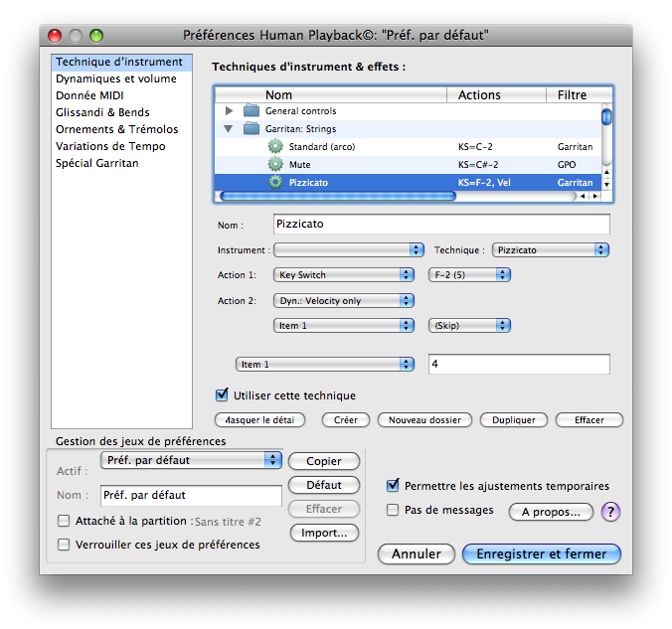This screenshot has height=629, width=672.
Task: Click the Garritan: Strings folder icon
Action: tap(251, 129)
